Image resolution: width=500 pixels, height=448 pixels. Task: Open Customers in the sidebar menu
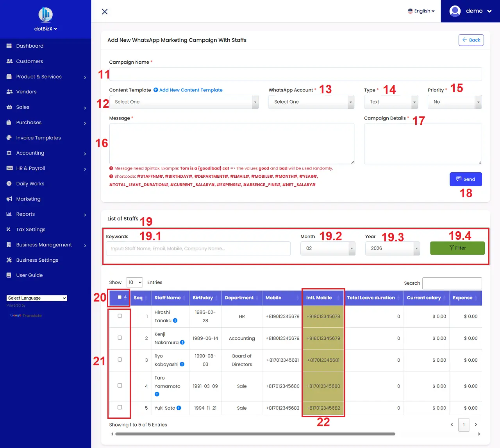30,61
